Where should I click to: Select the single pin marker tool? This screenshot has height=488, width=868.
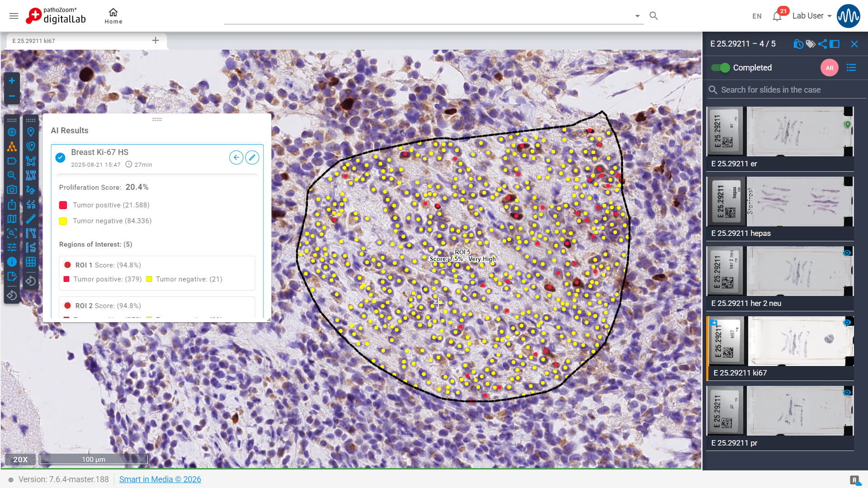31,132
